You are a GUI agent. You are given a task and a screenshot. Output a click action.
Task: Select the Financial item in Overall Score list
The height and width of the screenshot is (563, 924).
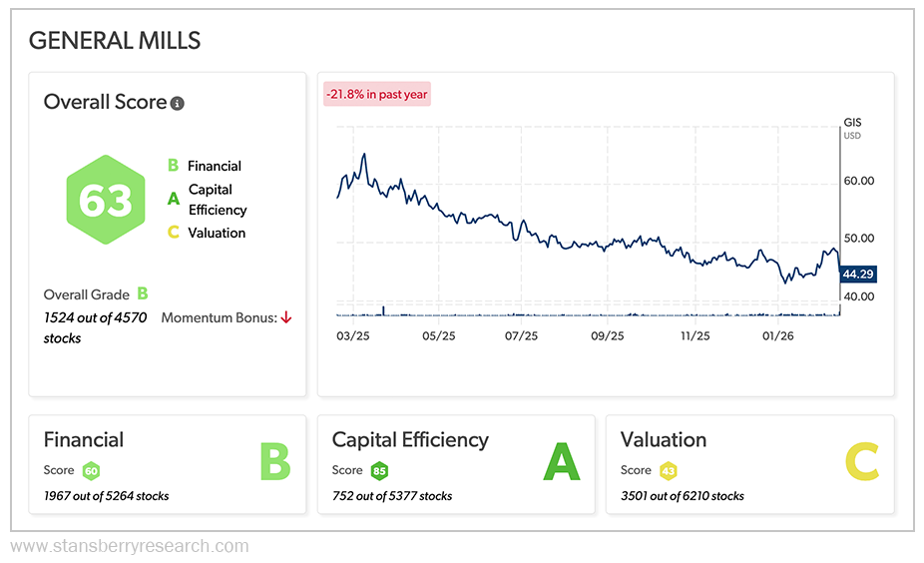point(214,166)
